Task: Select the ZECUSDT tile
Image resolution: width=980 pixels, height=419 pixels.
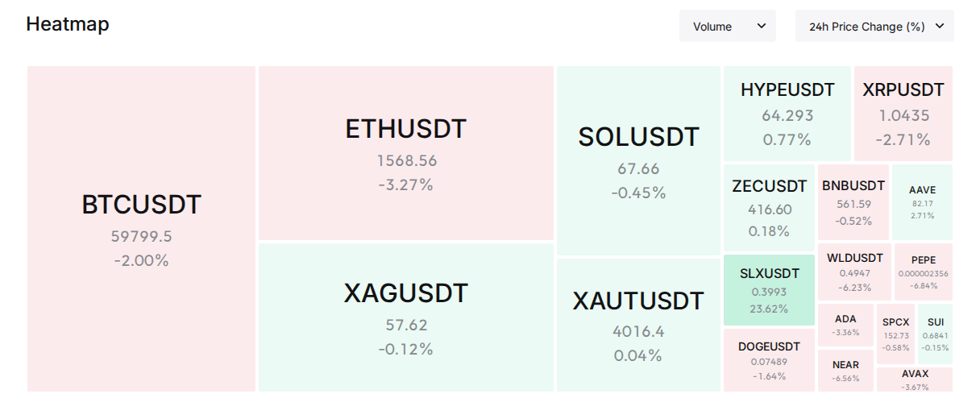Action: click(x=769, y=208)
